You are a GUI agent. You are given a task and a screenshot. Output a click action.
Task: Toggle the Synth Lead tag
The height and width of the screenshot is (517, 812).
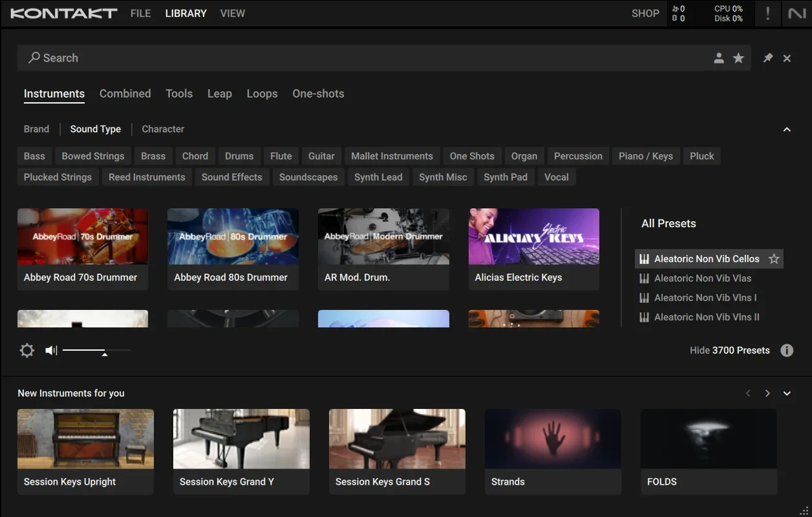click(x=378, y=177)
